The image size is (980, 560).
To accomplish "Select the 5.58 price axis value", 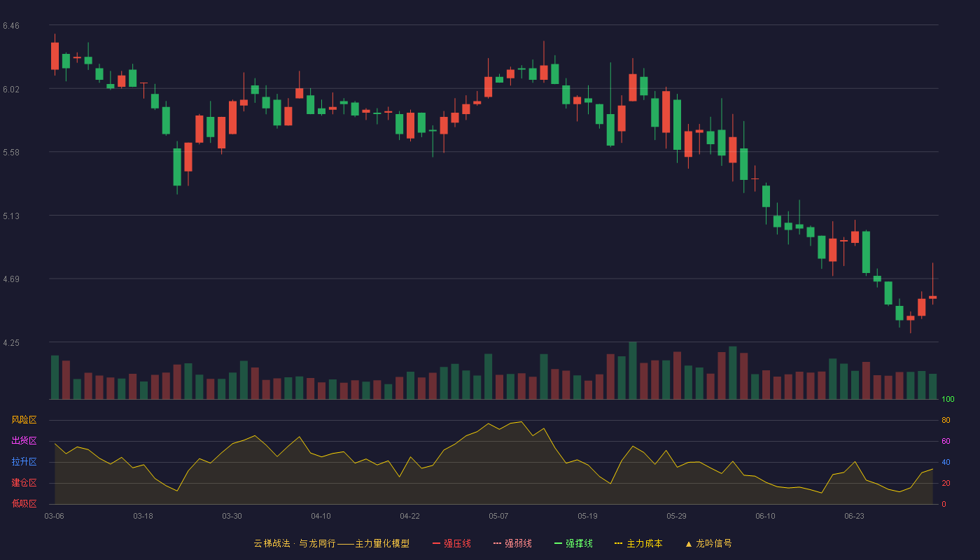I will [x=11, y=153].
